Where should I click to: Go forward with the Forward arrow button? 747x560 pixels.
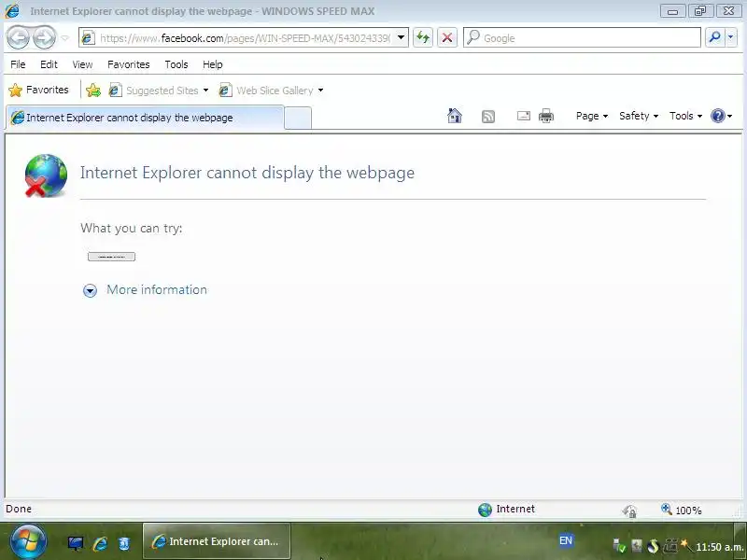[x=44, y=37]
